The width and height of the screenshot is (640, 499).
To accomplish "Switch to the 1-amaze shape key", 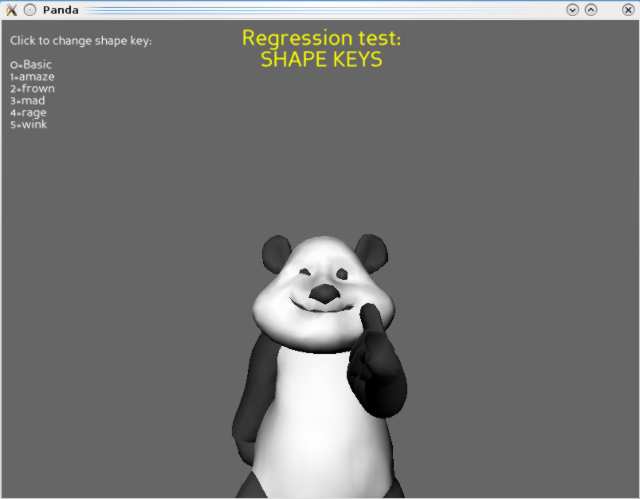I will coord(32,77).
